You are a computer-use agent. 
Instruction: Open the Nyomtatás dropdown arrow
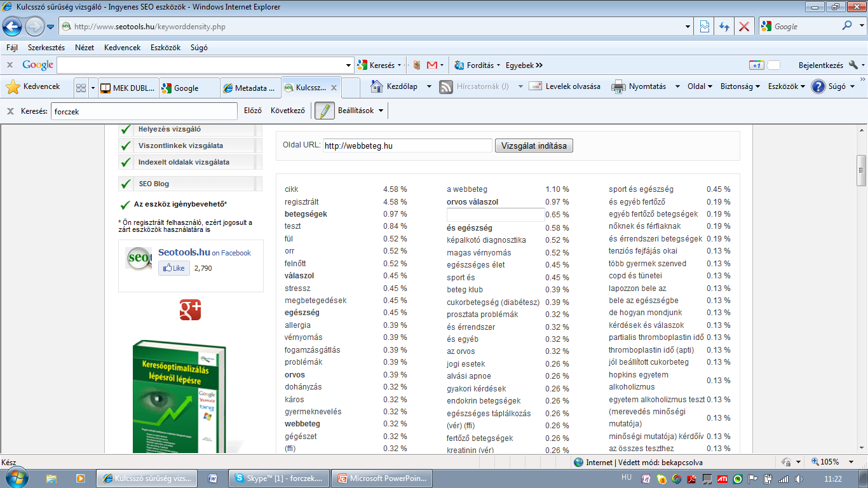(x=677, y=86)
